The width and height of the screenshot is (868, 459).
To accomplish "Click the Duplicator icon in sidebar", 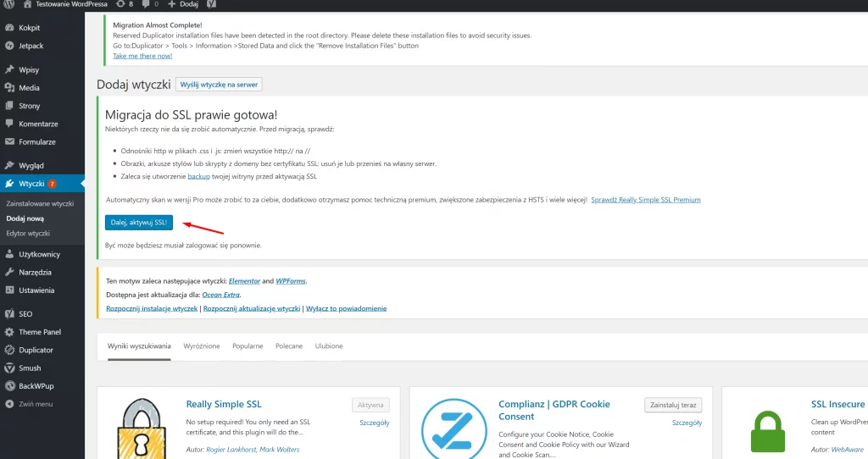I will [x=9, y=350].
